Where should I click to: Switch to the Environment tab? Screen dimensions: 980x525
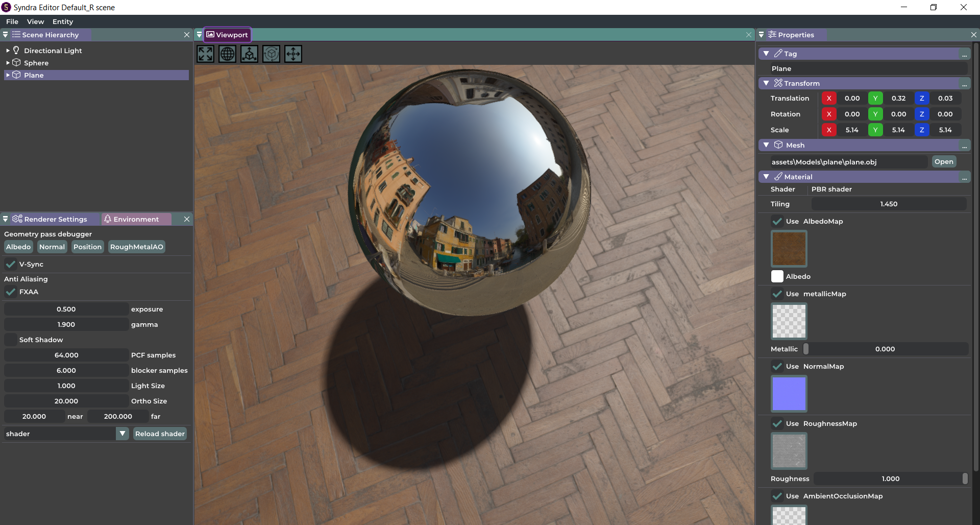tap(136, 219)
